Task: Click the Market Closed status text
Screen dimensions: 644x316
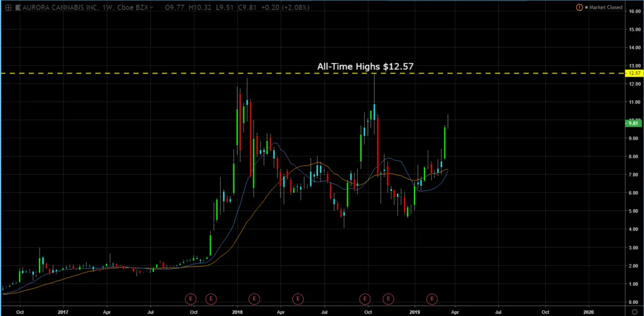Action: point(606,8)
